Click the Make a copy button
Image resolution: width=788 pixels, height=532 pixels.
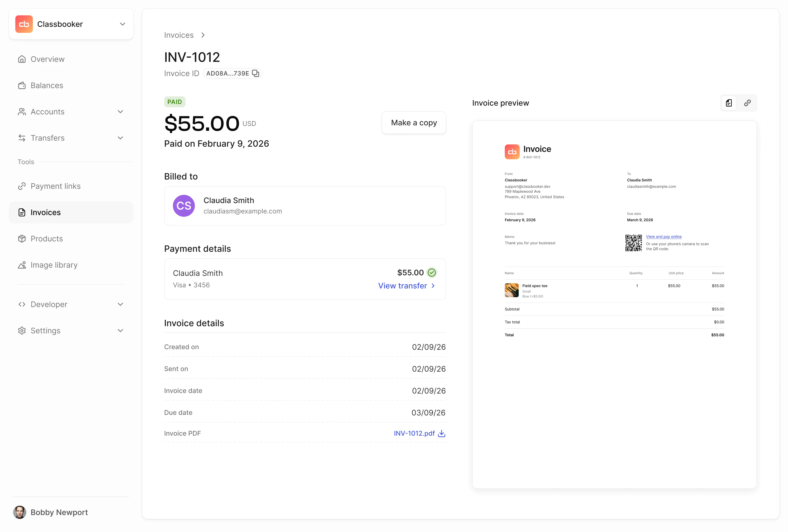coord(414,123)
